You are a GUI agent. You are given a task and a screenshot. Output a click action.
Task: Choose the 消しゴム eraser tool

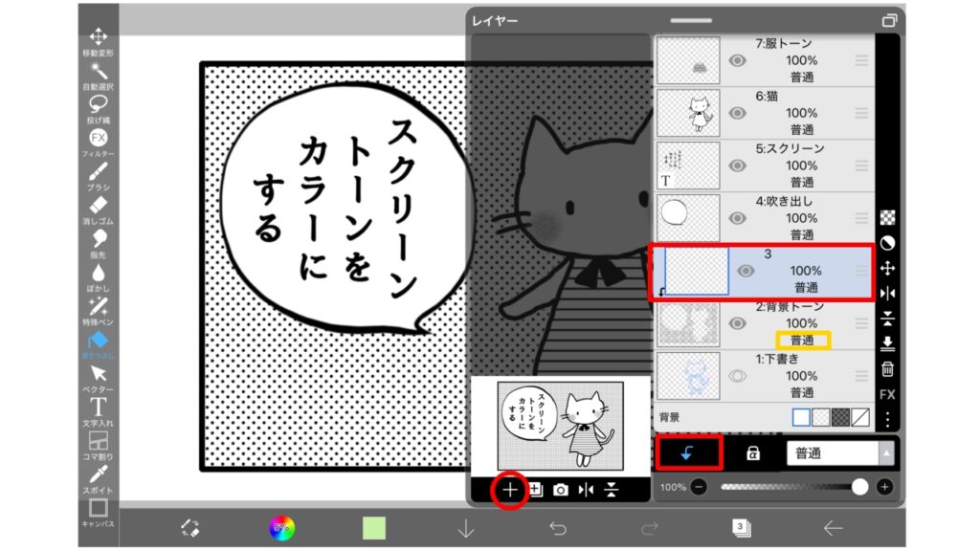pos(98,208)
